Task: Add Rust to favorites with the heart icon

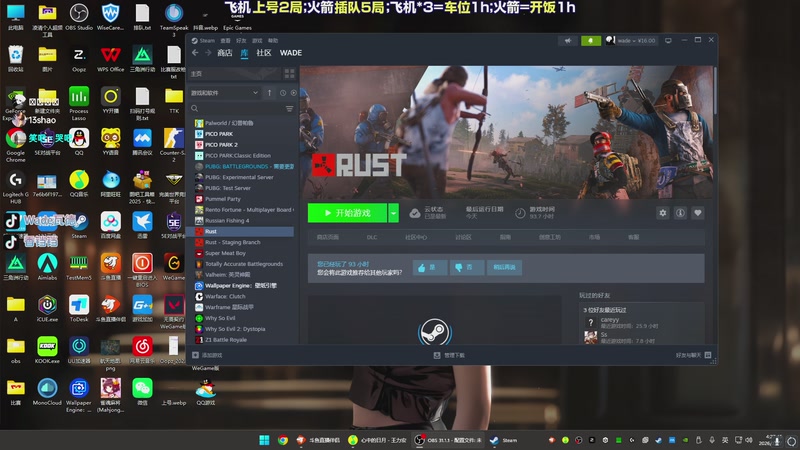Action: point(697,213)
